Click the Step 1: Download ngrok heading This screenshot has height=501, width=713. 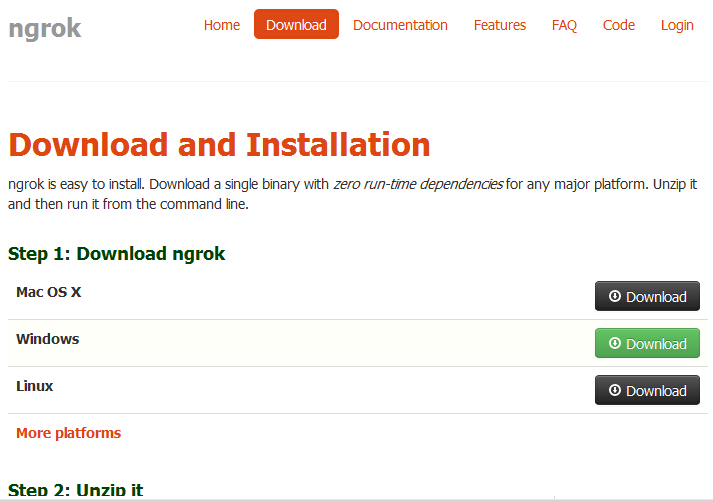coord(116,254)
